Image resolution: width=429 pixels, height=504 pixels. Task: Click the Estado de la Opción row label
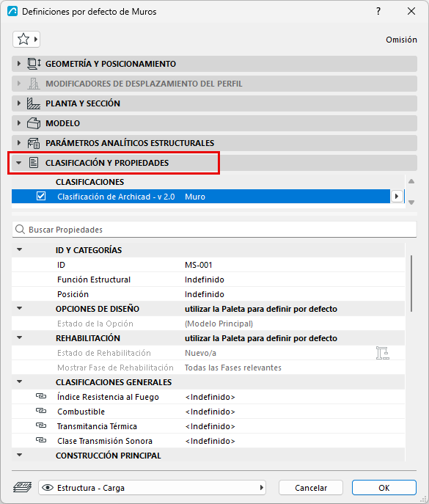point(95,324)
